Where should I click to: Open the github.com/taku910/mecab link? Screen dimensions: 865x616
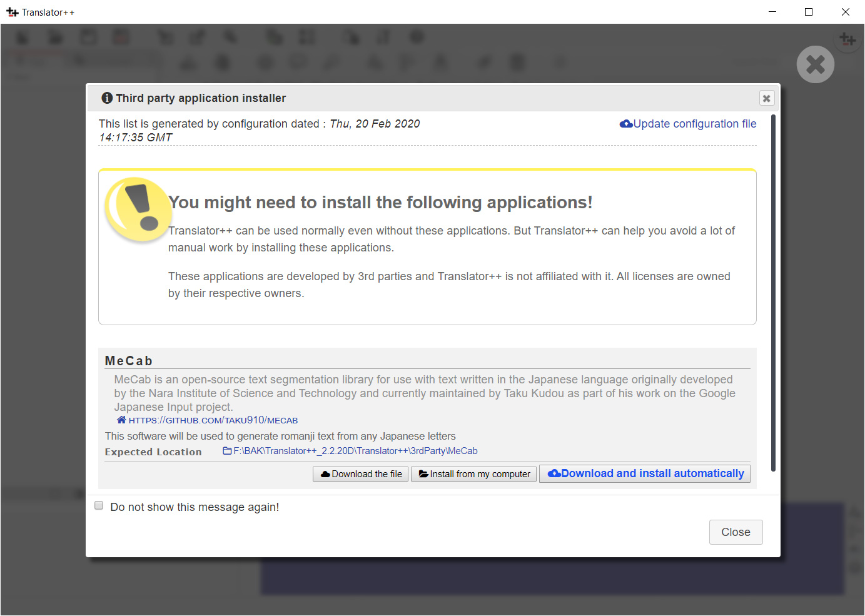point(213,420)
